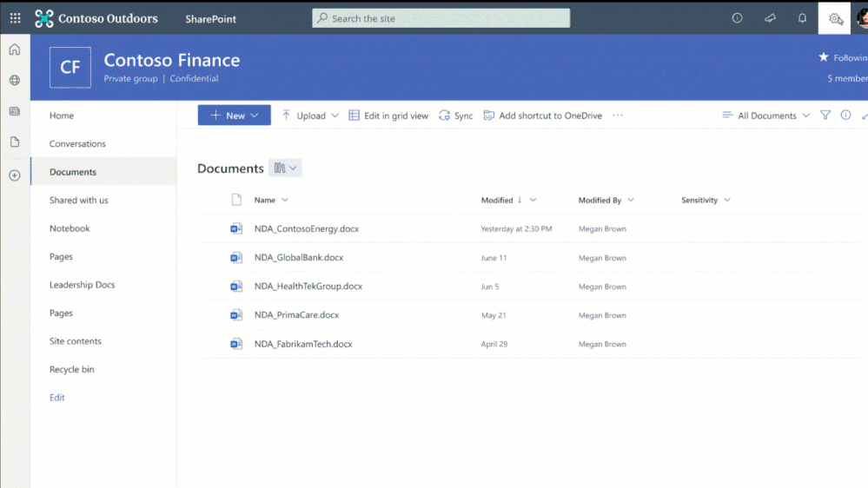Click the megaphone feedback icon

tap(770, 18)
